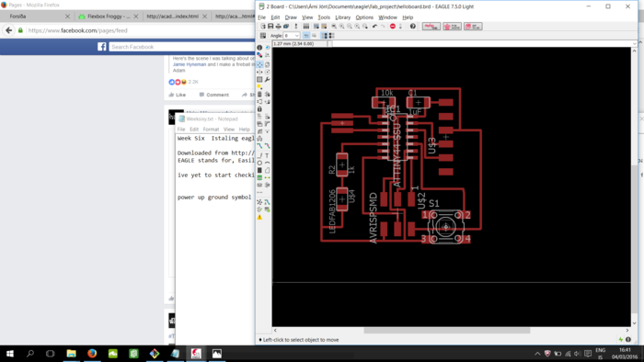Screen dimensions: 644x362
Task: Click the Zoom out magnifier
Action: 350,27
